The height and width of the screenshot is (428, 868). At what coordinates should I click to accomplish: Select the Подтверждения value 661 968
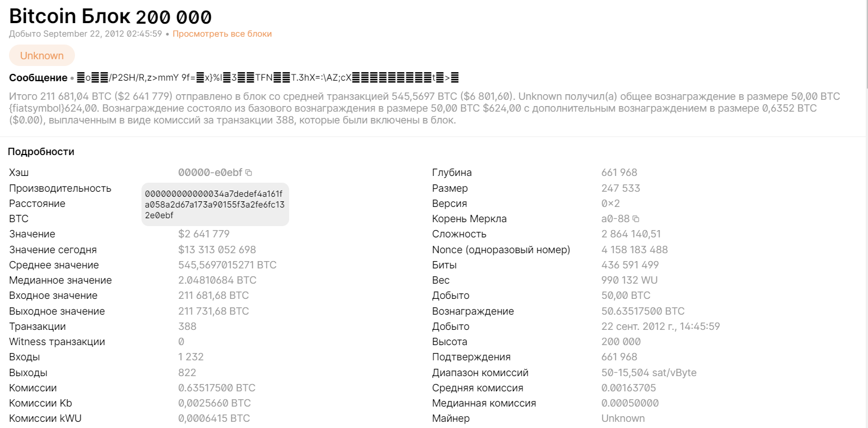coord(619,357)
